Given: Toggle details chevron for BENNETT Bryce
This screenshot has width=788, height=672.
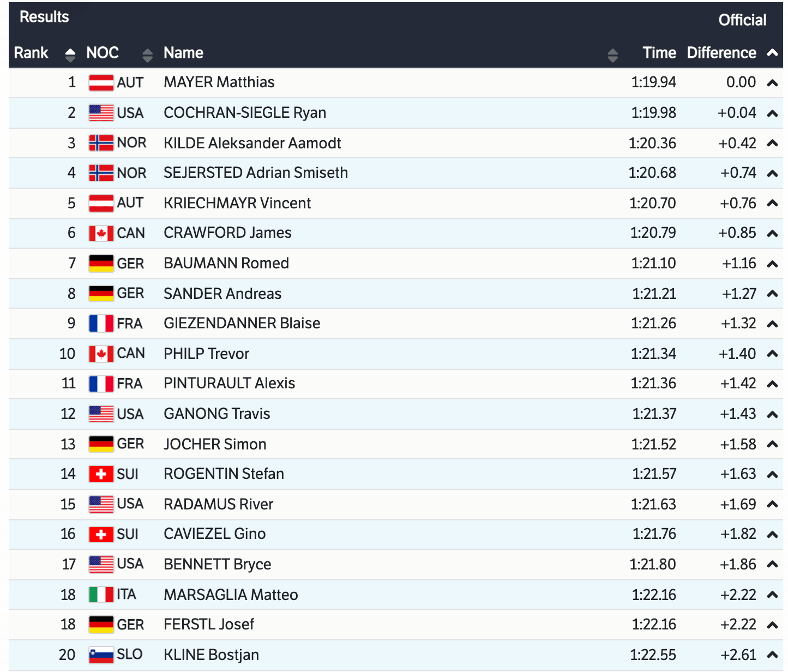Looking at the screenshot, I should (x=772, y=565).
